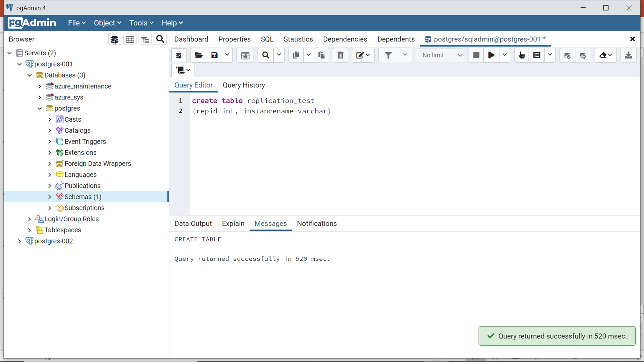Click the Explain hand-pointer icon
The width and height of the screenshot is (644, 362).
click(522, 55)
